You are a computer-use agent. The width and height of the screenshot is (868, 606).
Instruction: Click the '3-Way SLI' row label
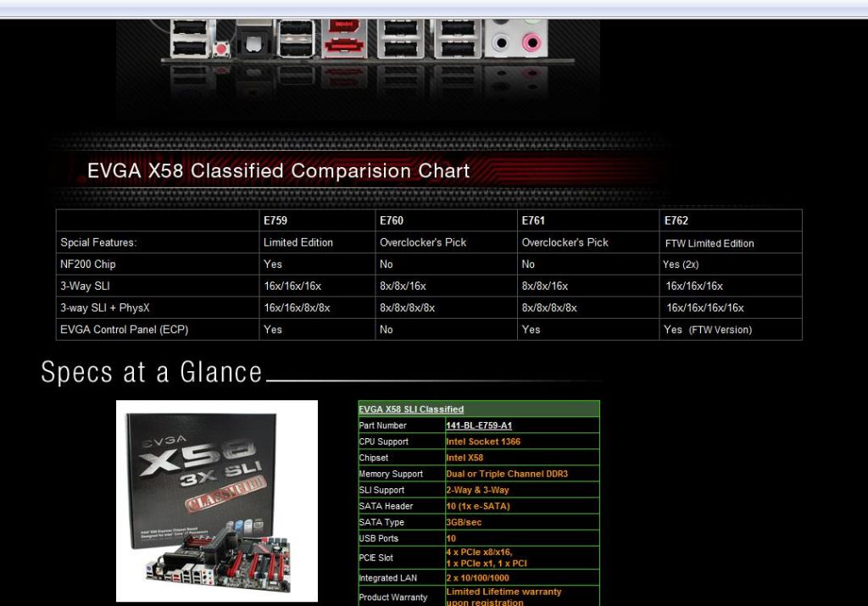click(85, 286)
